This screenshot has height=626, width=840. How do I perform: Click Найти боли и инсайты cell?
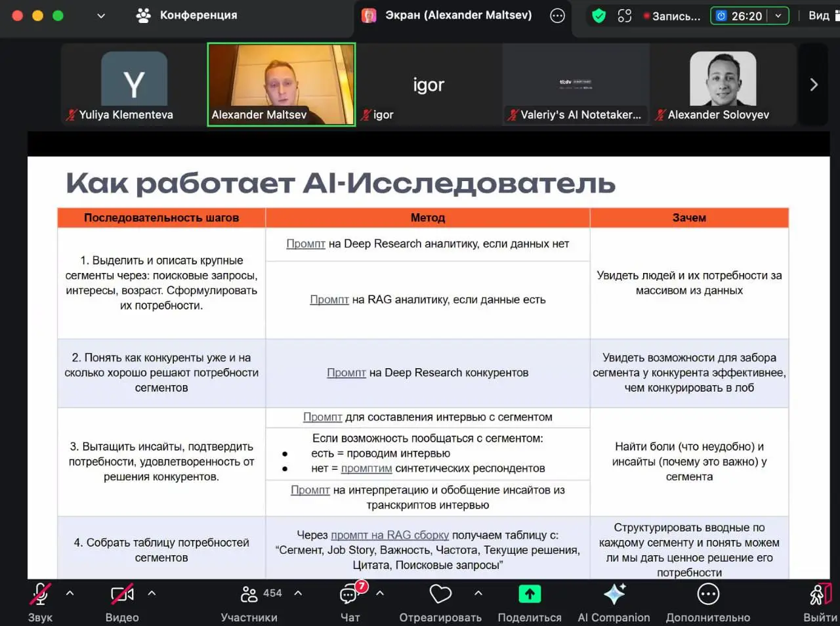(x=689, y=461)
